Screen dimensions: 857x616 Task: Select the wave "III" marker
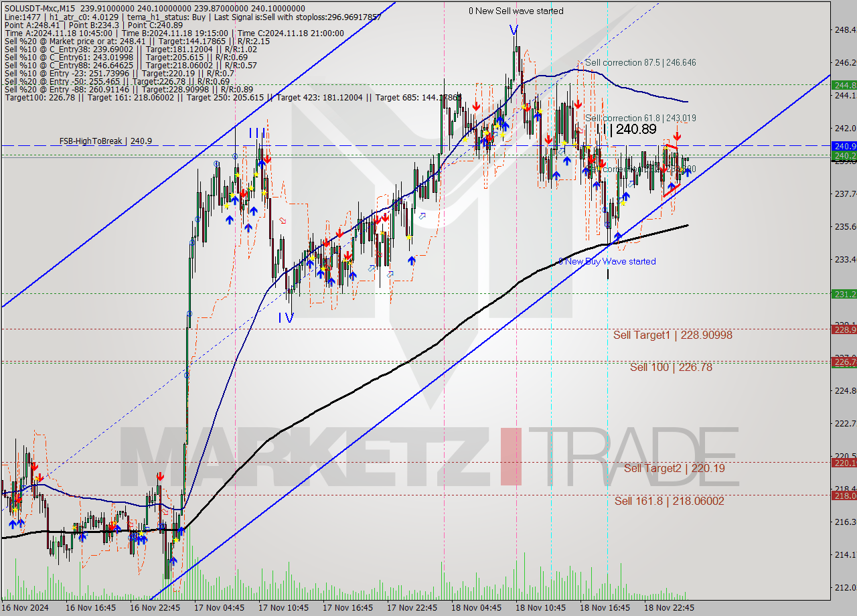(258, 133)
